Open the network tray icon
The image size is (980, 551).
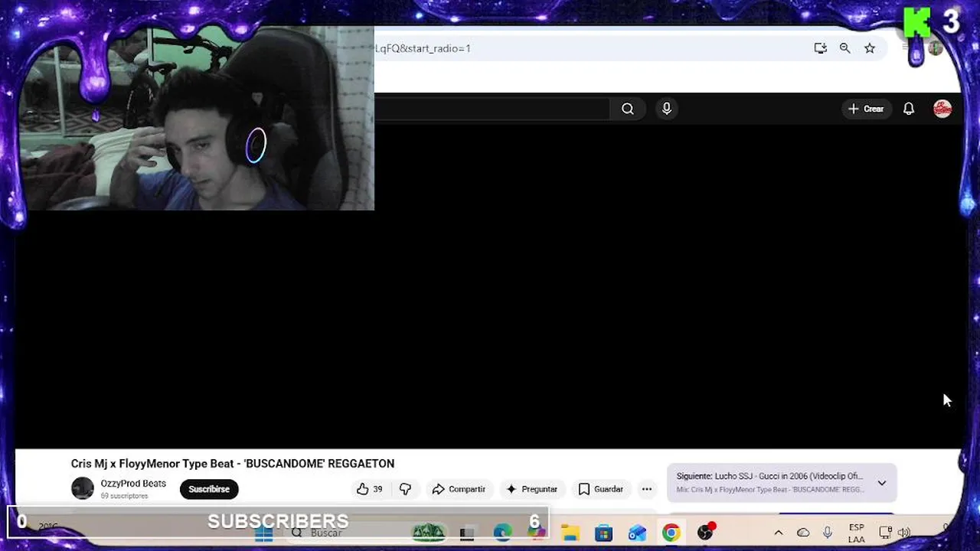tap(886, 533)
